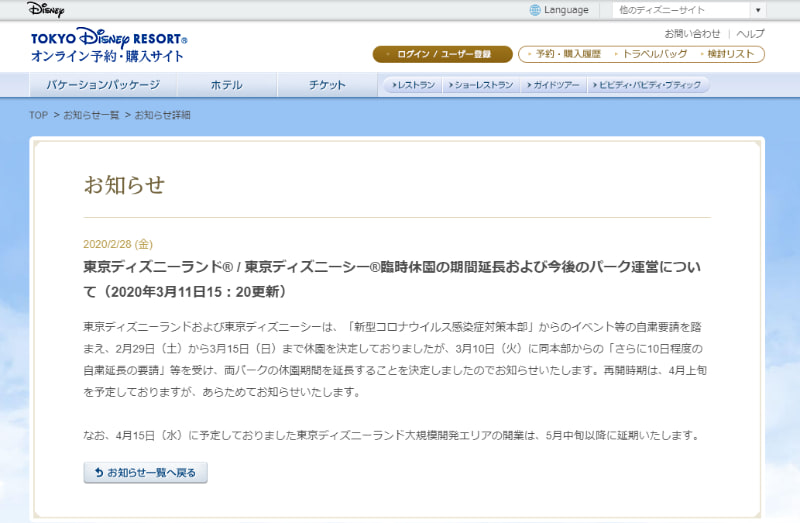Open the ヘルプ link
Viewport: 800px width, 523px height.
point(751,34)
